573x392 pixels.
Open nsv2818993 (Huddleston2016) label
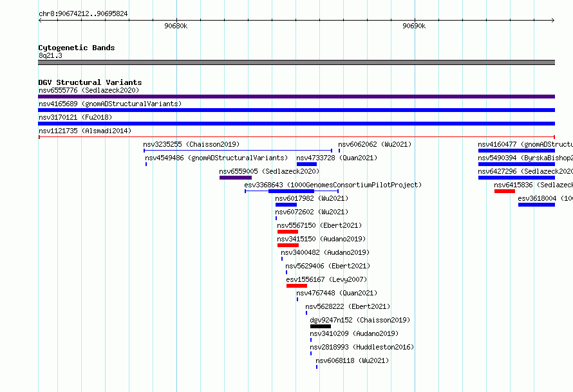click(362, 347)
